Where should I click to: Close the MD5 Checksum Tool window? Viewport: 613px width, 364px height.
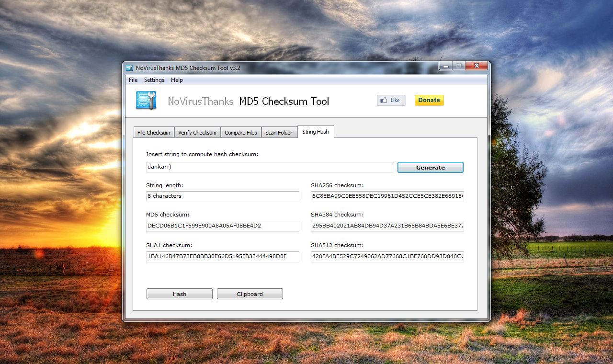tap(477, 66)
